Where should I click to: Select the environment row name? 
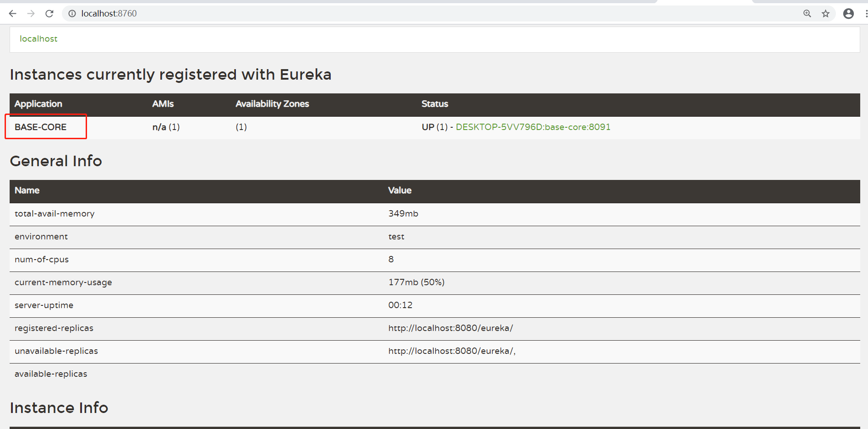point(41,237)
